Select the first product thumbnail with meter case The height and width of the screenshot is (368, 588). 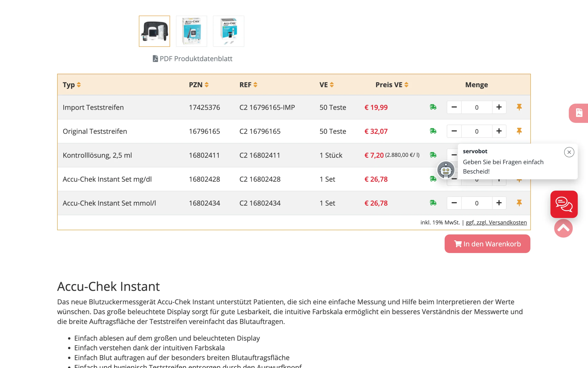coord(154,31)
